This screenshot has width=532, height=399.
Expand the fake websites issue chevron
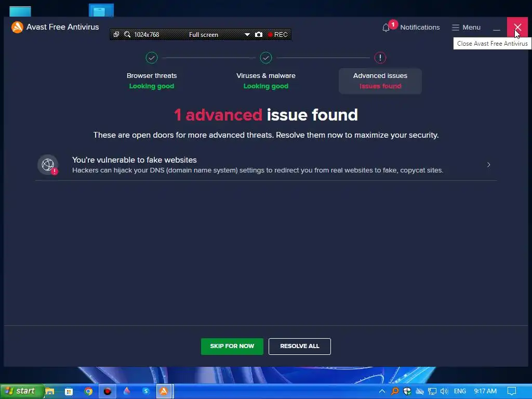click(488, 165)
